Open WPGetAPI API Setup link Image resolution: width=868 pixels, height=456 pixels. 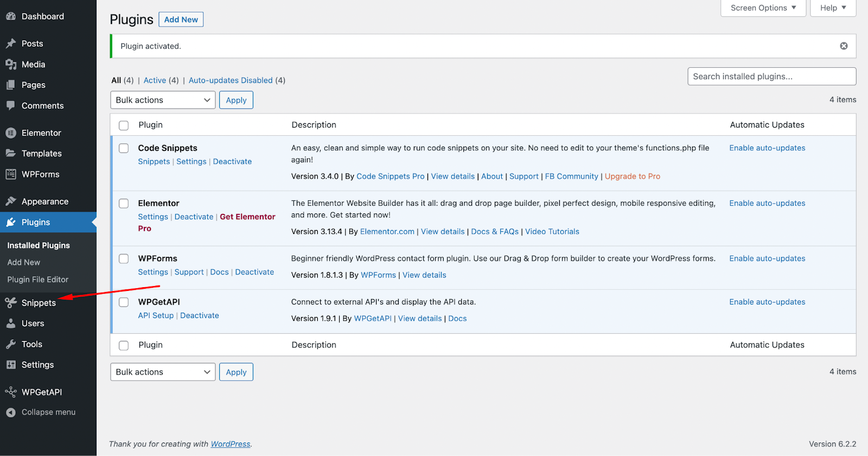(x=156, y=315)
